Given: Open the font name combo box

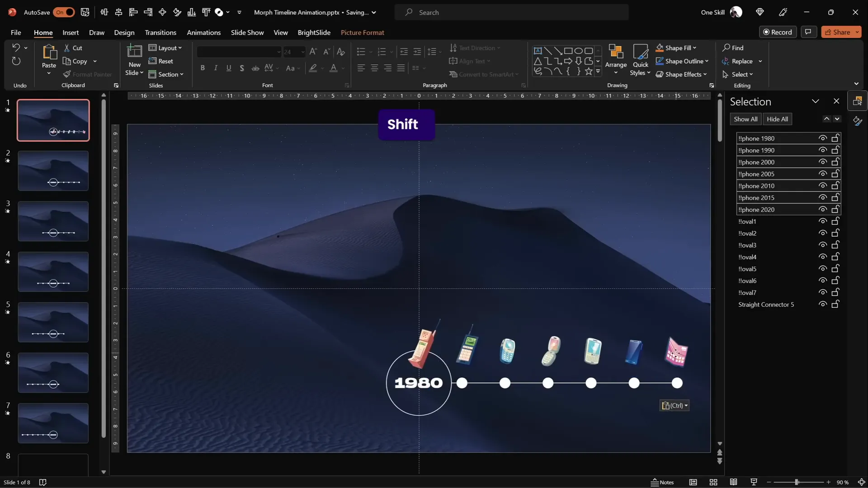Looking at the screenshot, I should [x=239, y=52].
